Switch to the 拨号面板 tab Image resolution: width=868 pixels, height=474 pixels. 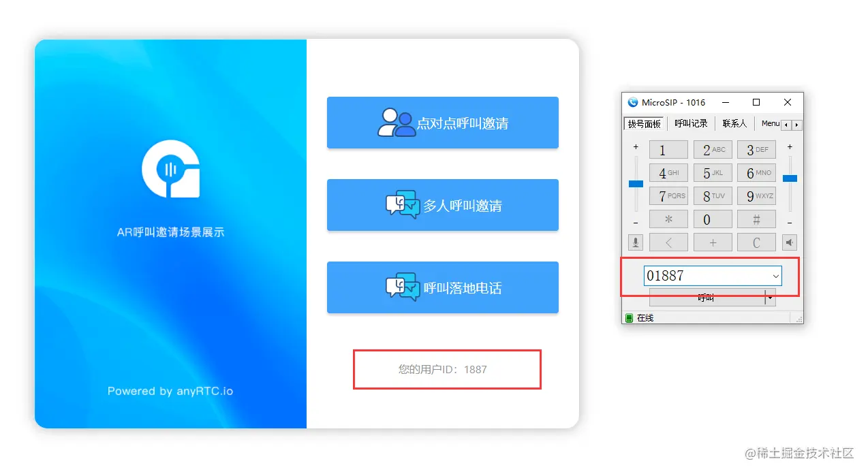pyautogui.click(x=645, y=124)
